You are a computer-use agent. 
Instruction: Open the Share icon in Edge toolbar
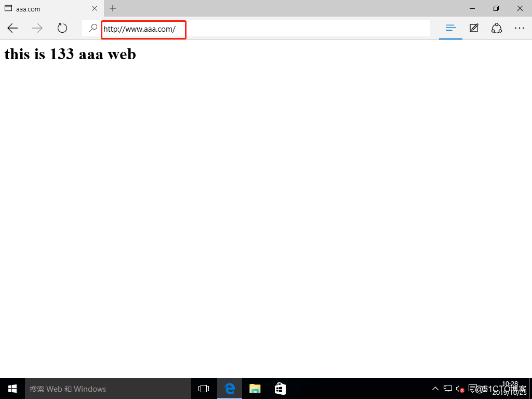[496, 28]
